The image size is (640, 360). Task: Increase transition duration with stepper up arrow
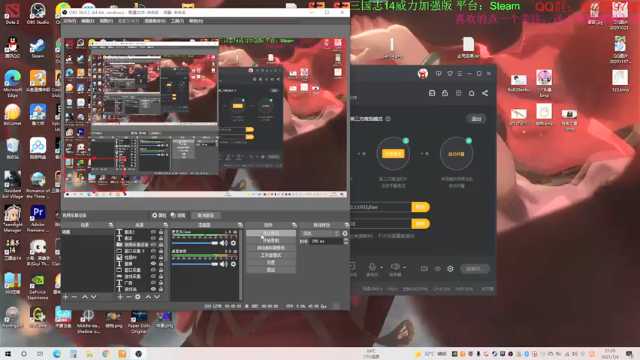346,240
